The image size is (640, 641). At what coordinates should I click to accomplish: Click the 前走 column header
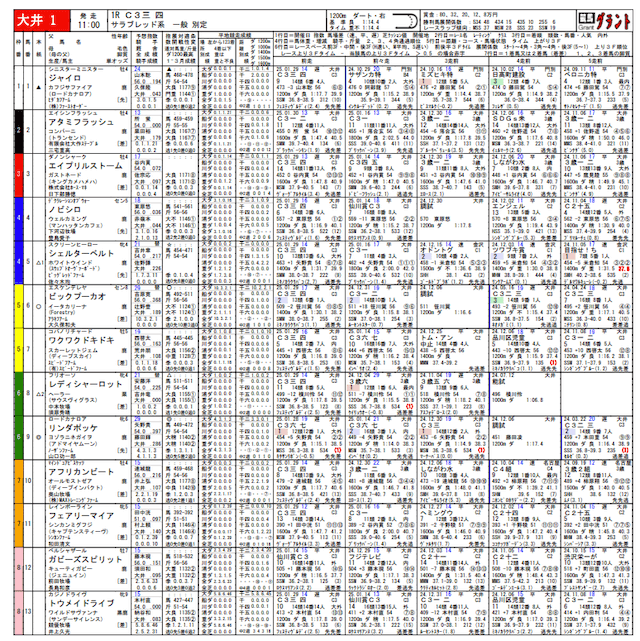[309, 61]
